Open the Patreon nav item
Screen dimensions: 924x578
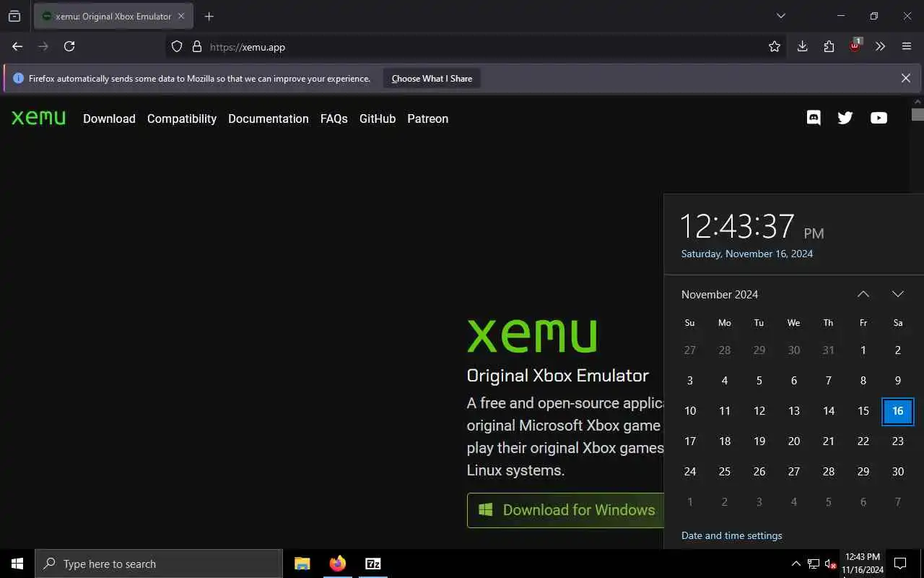(x=427, y=118)
